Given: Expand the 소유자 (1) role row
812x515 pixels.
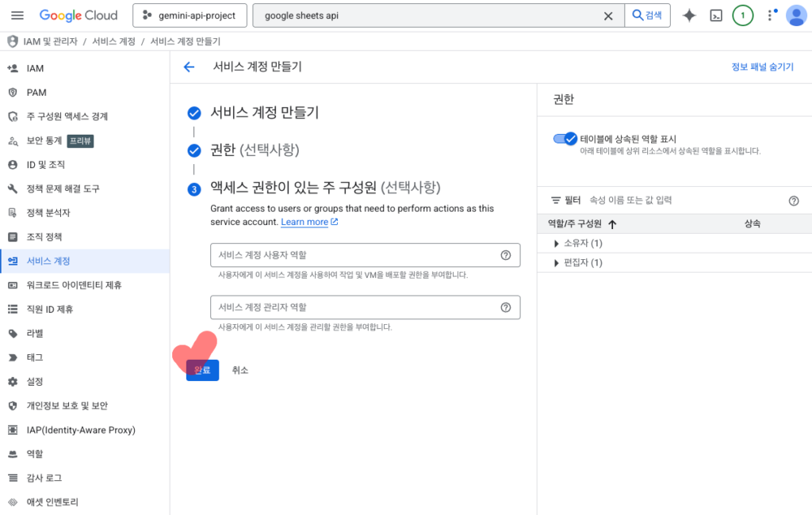Looking at the screenshot, I should pos(557,243).
